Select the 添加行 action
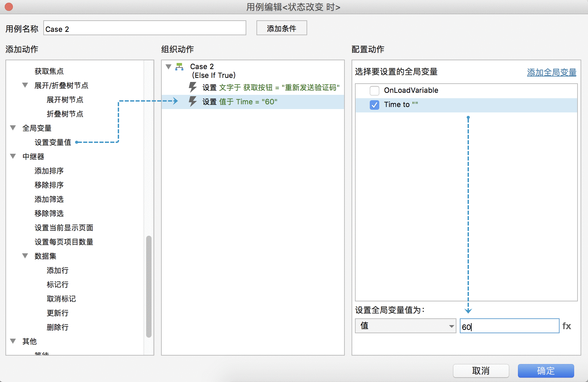588x382 pixels. (58, 270)
